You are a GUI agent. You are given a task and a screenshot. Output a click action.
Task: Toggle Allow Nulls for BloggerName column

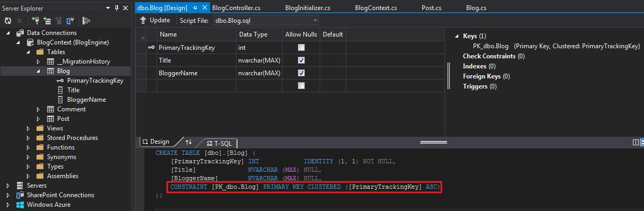301,73
